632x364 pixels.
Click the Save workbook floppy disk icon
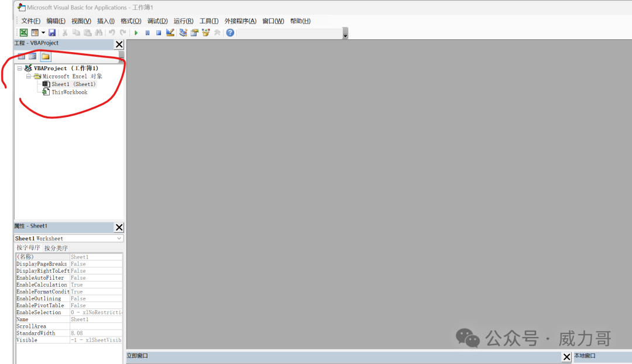[x=52, y=33]
